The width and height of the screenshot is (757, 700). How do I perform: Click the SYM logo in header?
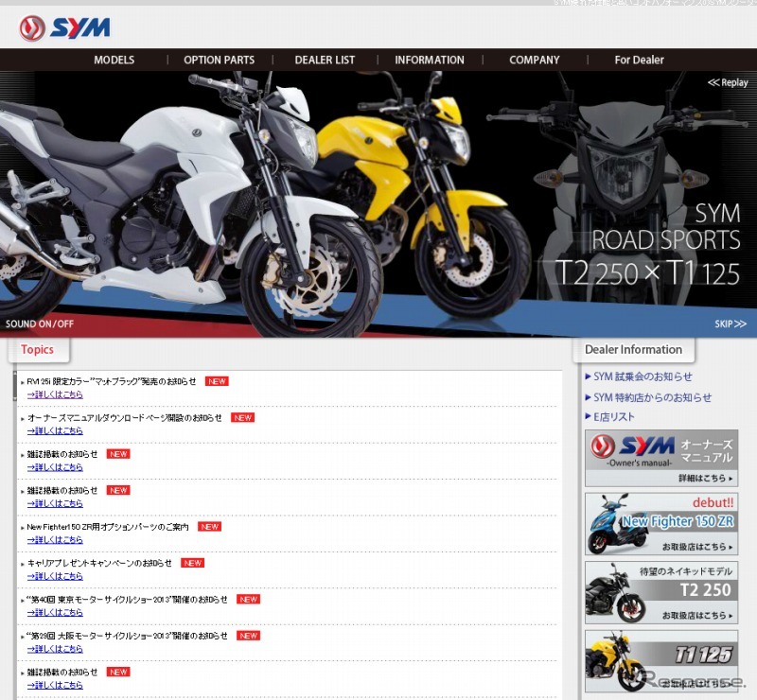(x=64, y=28)
